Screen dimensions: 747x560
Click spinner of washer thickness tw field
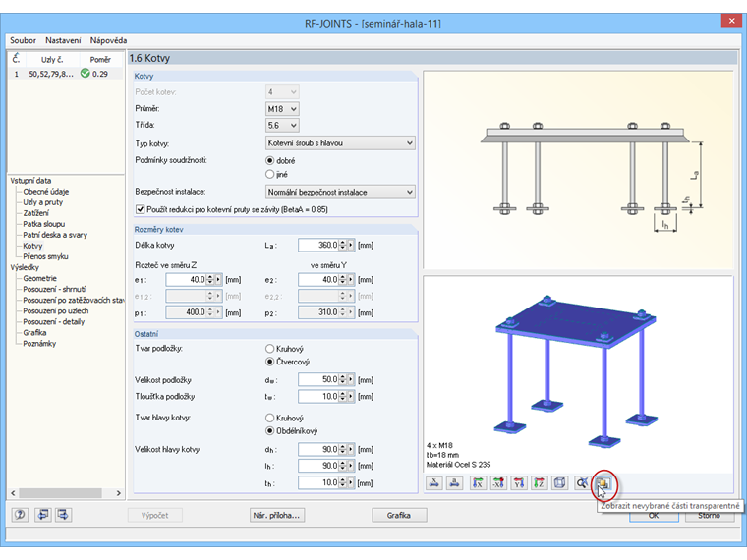343,396
